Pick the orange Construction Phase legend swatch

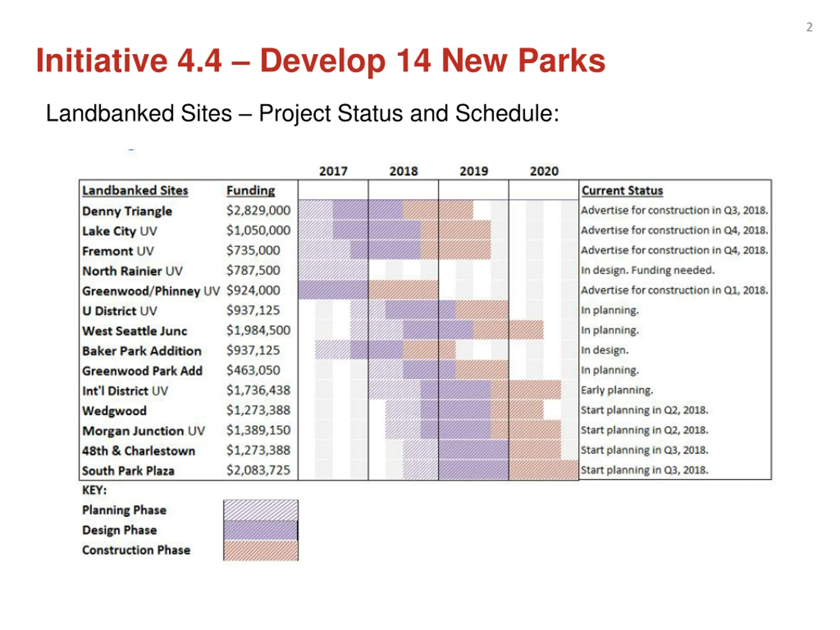[261, 550]
